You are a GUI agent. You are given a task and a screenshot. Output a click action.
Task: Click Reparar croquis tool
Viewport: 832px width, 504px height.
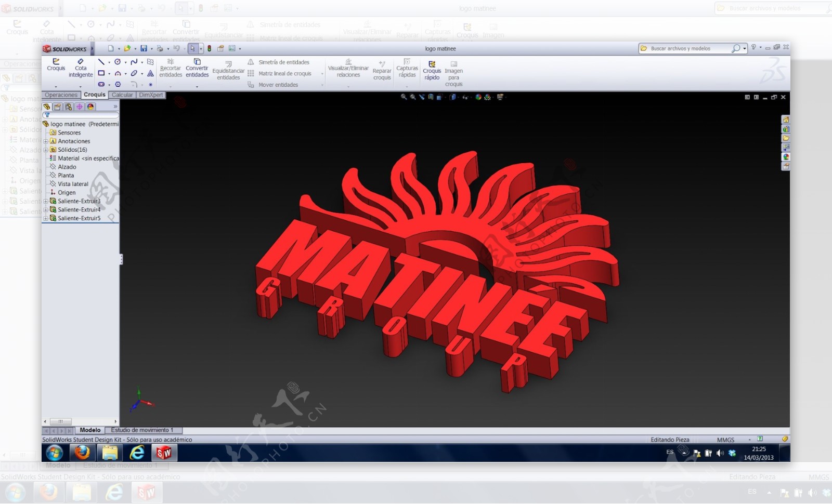382,71
